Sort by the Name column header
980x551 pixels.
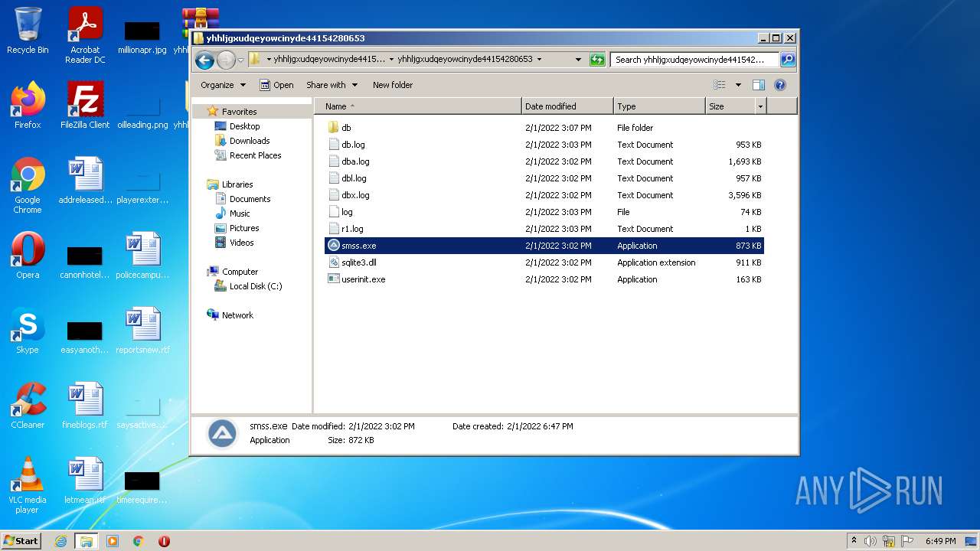point(418,106)
